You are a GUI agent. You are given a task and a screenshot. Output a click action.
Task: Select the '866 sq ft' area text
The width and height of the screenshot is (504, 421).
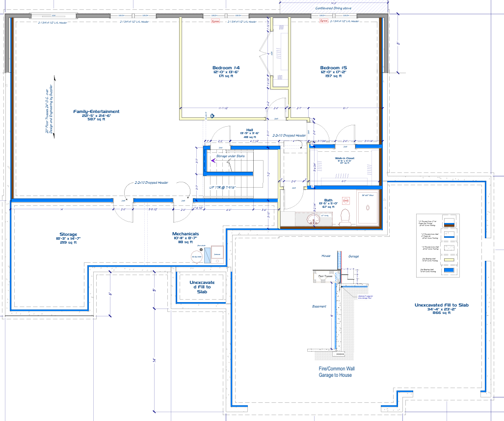point(441,312)
